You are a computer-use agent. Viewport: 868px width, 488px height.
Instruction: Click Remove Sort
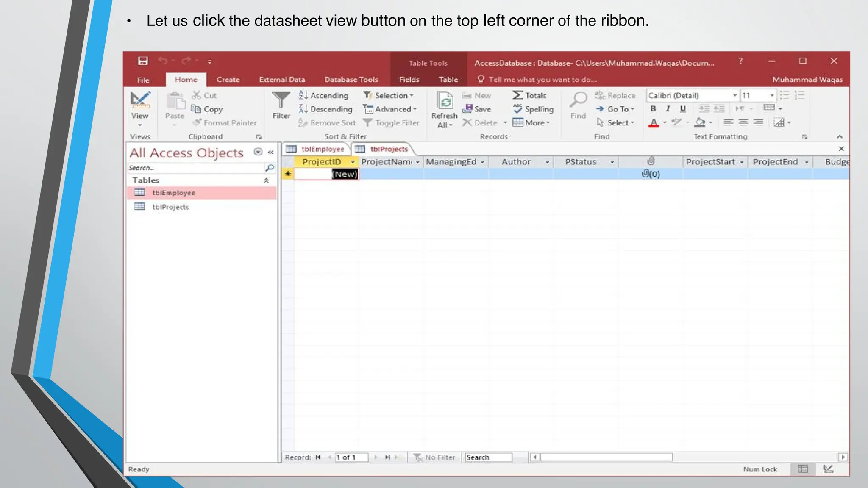(x=326, y=122)
